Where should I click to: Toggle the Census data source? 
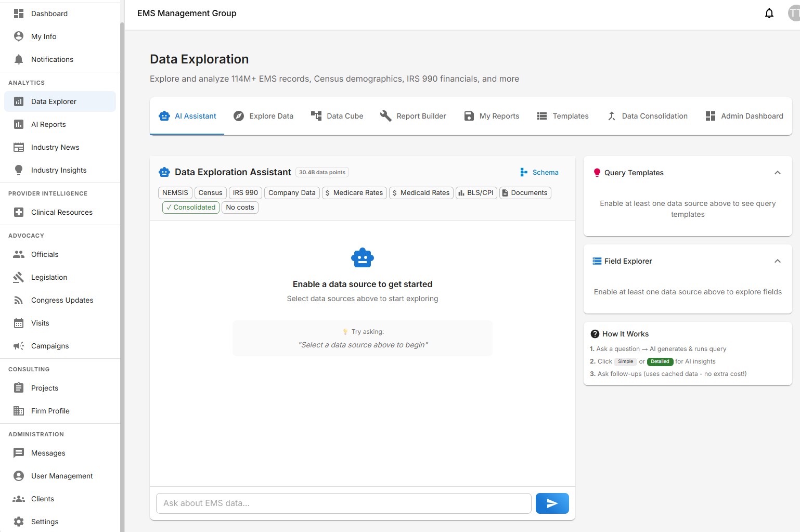(210, 193)
